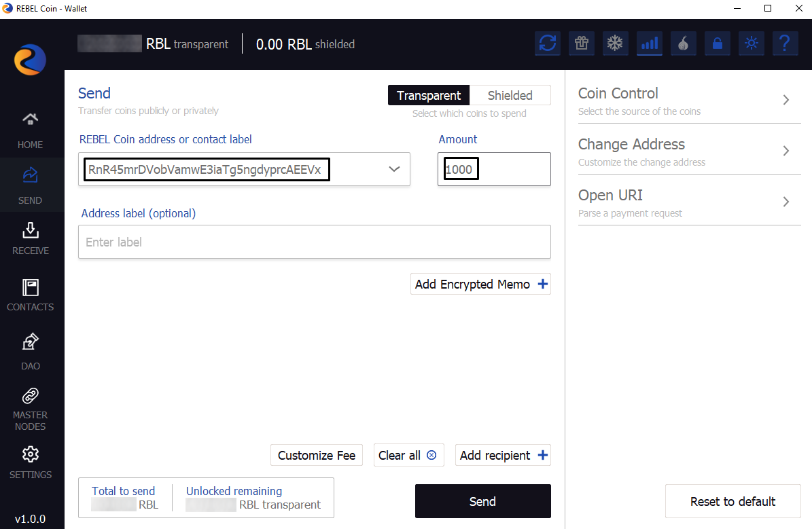Click the snowflake cold staking icon
This screenshot has width=812, height=529.
pyautogui.click(x=615, y=43)
